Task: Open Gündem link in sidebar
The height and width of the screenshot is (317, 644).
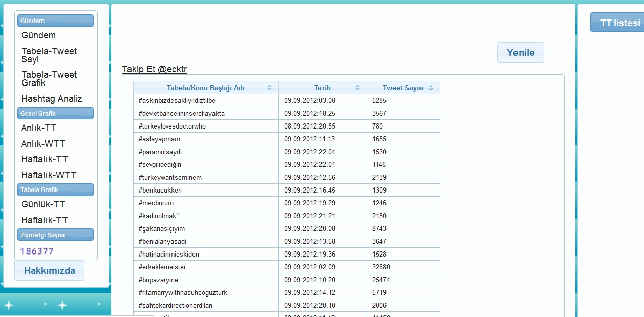Action: point(38,35)
